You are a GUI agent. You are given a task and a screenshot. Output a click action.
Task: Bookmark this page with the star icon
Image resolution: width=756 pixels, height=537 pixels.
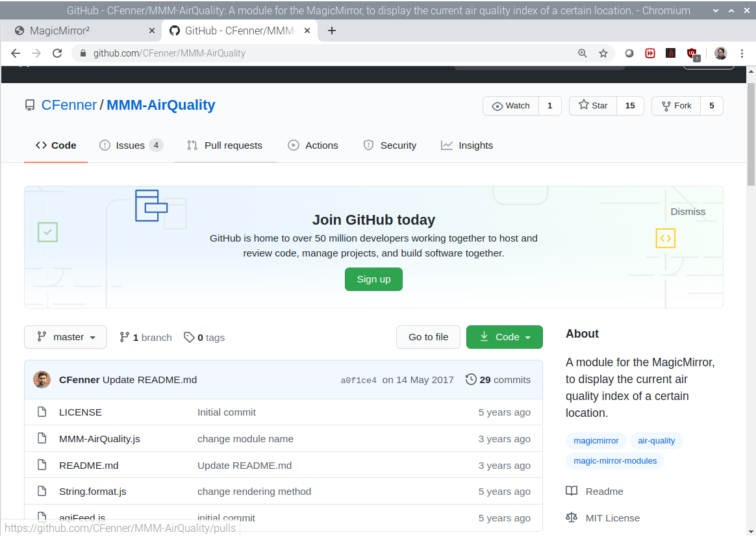[603, 53]
